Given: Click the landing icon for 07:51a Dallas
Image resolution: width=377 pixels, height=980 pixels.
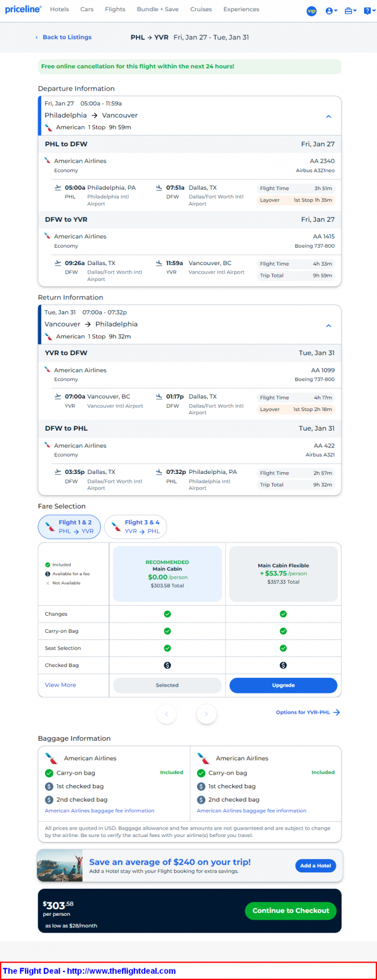Looking at the screenshot, I should coord(159,188).
